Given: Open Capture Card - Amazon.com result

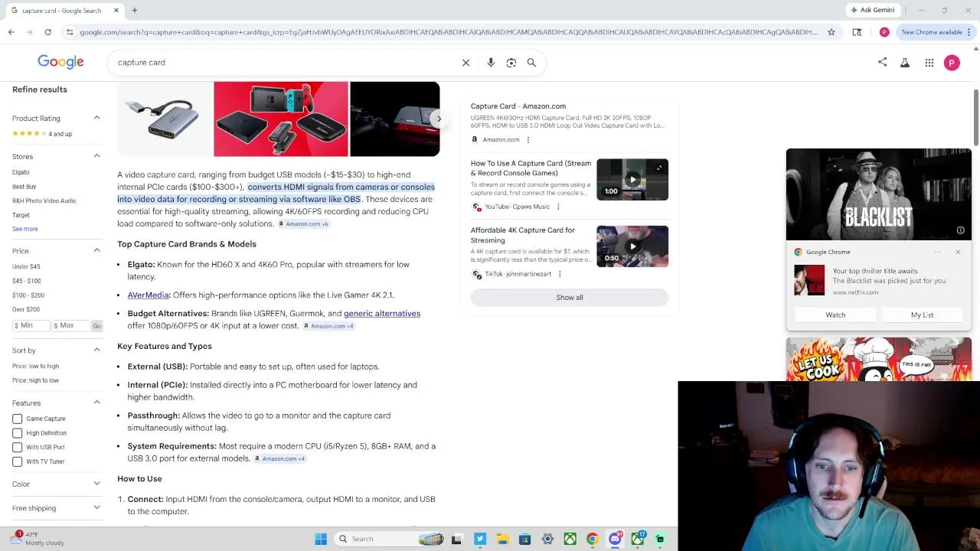Looking at the screenshot, I should (x=518, y=106).
